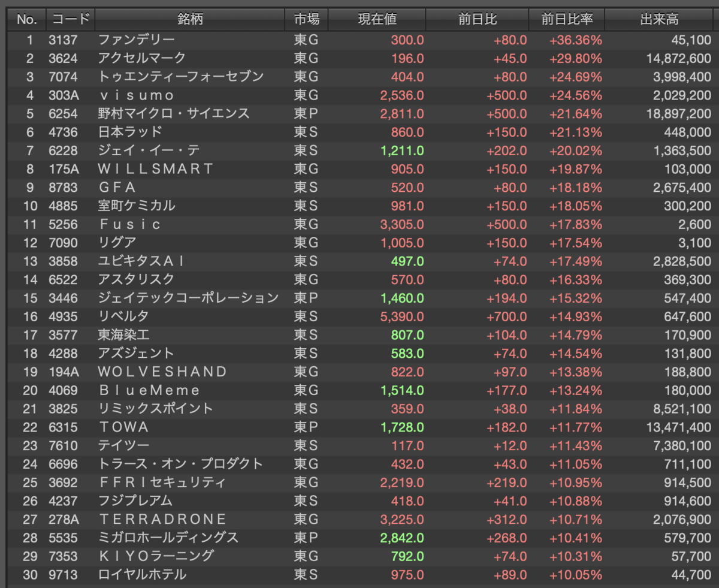Click percentage change +36.36%
The image size is (719, 588).
pyautogui.click(x=576, y=40)
